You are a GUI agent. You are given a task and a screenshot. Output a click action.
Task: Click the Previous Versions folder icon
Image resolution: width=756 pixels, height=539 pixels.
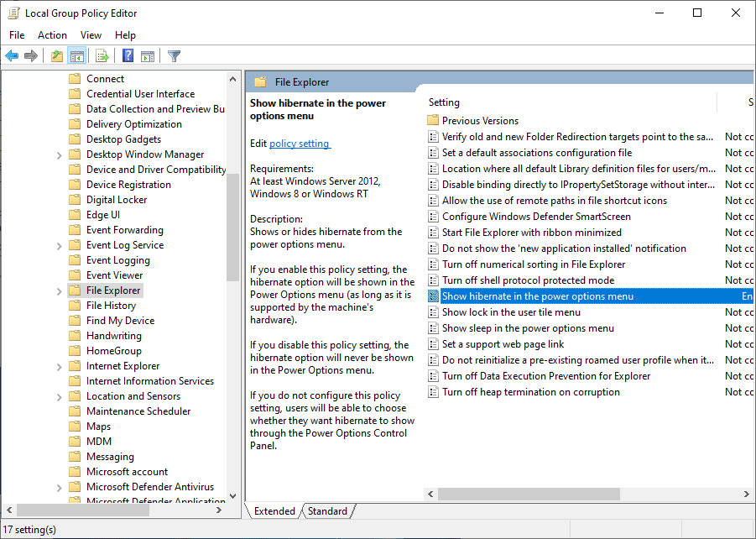[433, 121]
